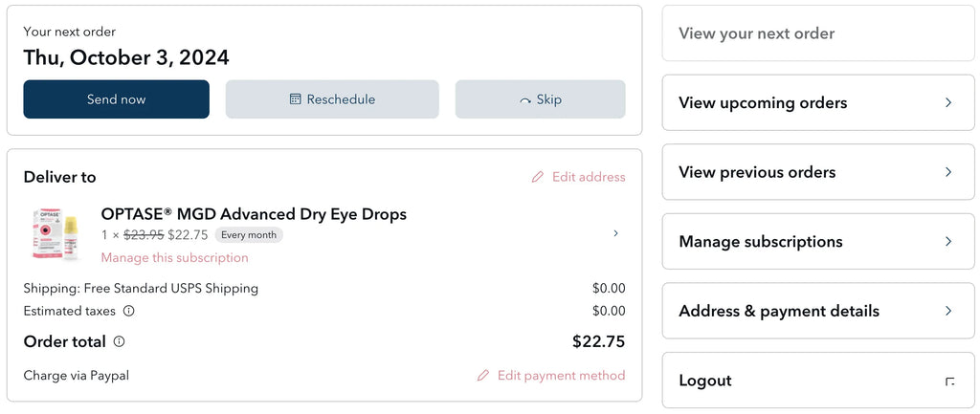This screenshot has height=414, width=980.
Task: Click the logout icon in Logout row
Action: click(948, 381)
